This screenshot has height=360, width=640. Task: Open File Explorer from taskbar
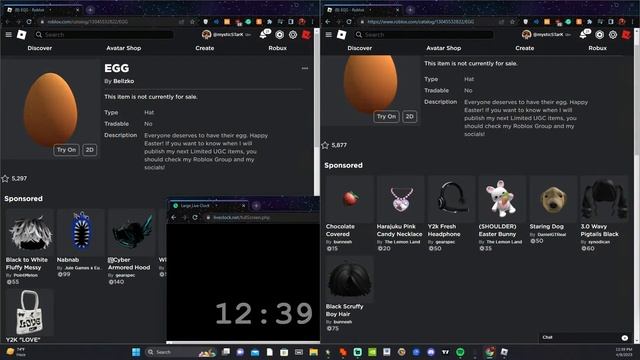point(313,352)
